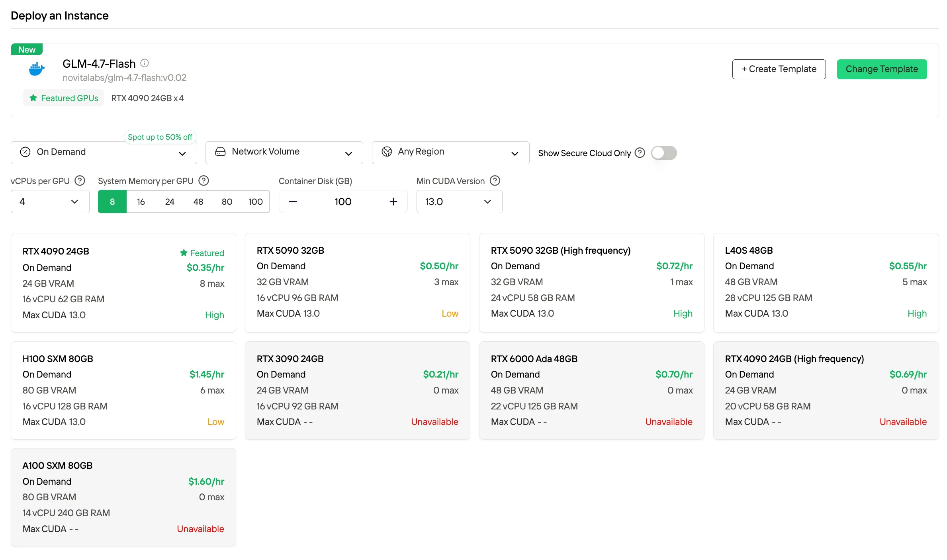Select 48 GB system memory per GPU
The width and height of the screenshot is (947, 560).
[198, 202]
